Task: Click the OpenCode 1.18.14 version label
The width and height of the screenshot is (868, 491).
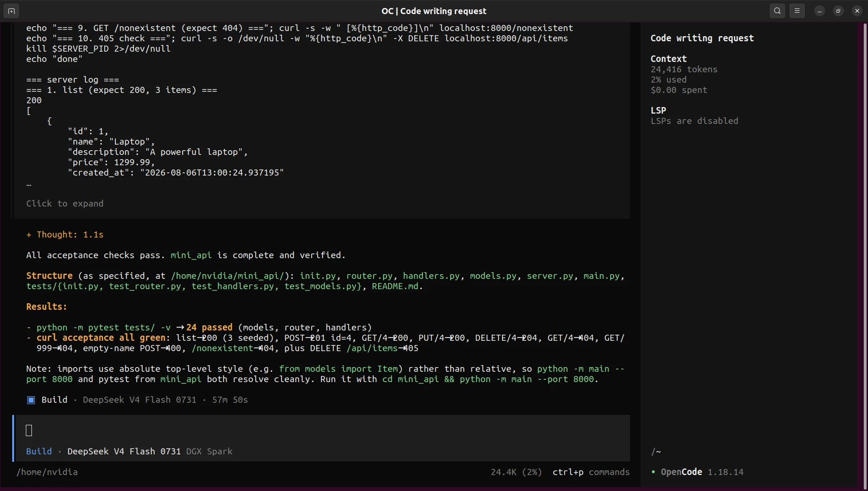Action: [702, 472]
